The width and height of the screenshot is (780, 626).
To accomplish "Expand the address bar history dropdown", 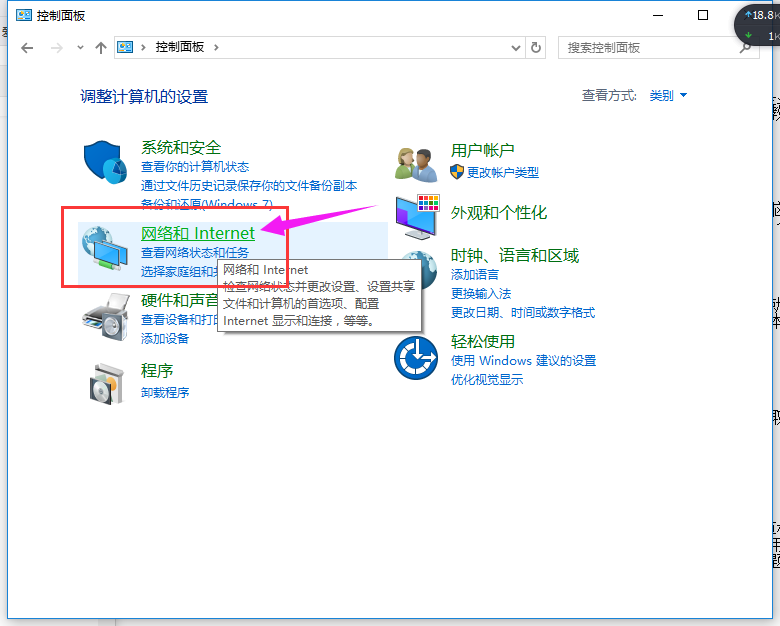I will tap(516, 48).
